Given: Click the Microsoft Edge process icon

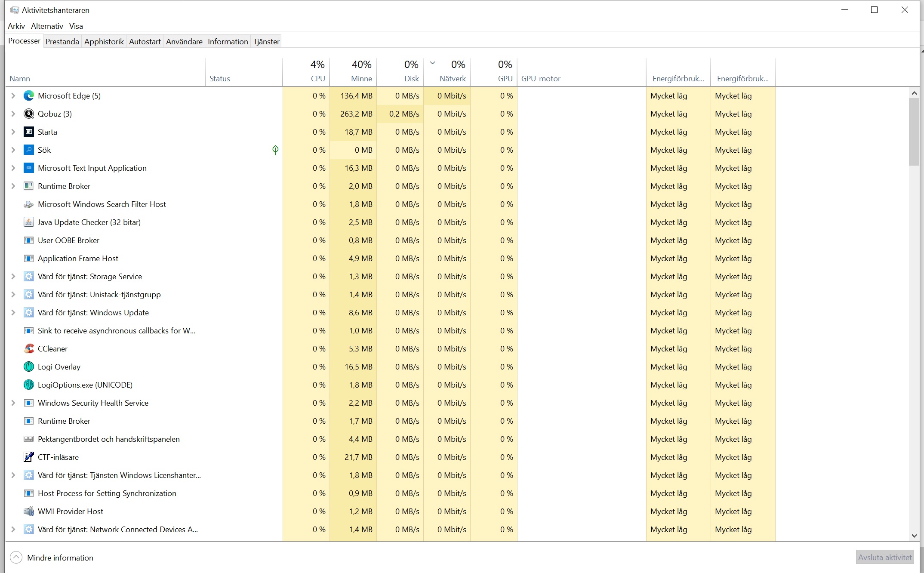Looking at the screenshot, I should pyautogui.click(x=29, y=96).
